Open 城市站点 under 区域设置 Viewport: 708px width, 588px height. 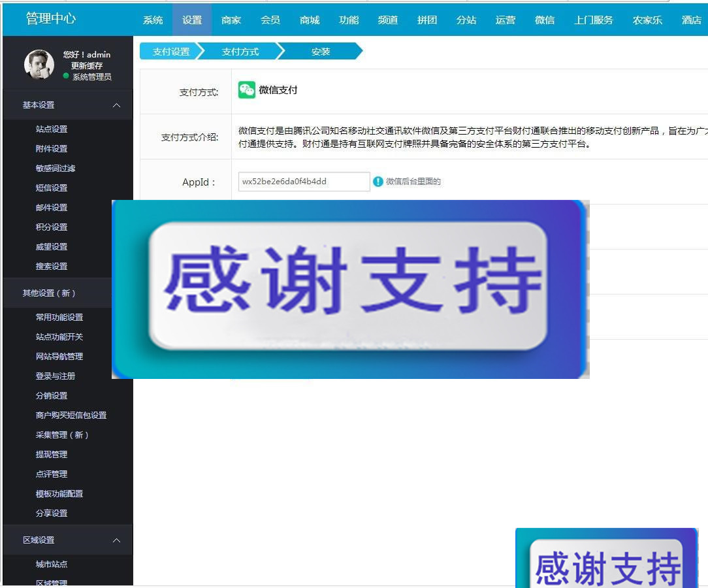(51, 564)
